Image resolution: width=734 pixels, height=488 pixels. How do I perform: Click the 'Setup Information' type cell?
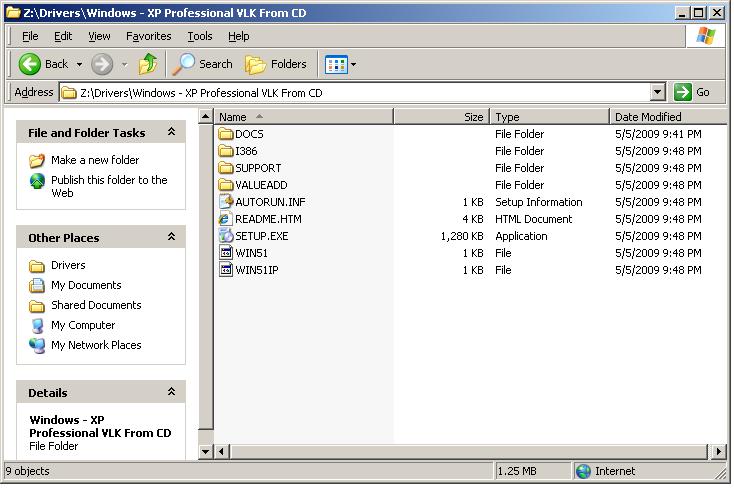click(539, 202)
